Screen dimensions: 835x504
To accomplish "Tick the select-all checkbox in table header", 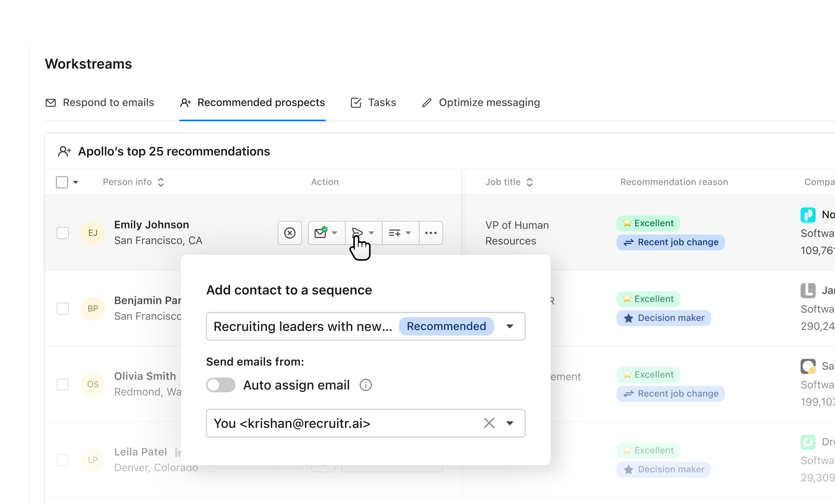I will coord(62,182).
